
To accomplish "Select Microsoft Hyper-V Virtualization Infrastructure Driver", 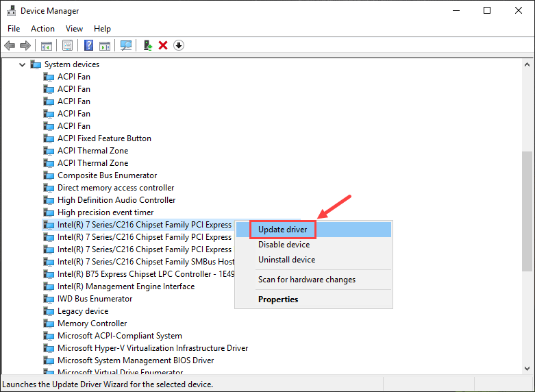I will [152, 348].
